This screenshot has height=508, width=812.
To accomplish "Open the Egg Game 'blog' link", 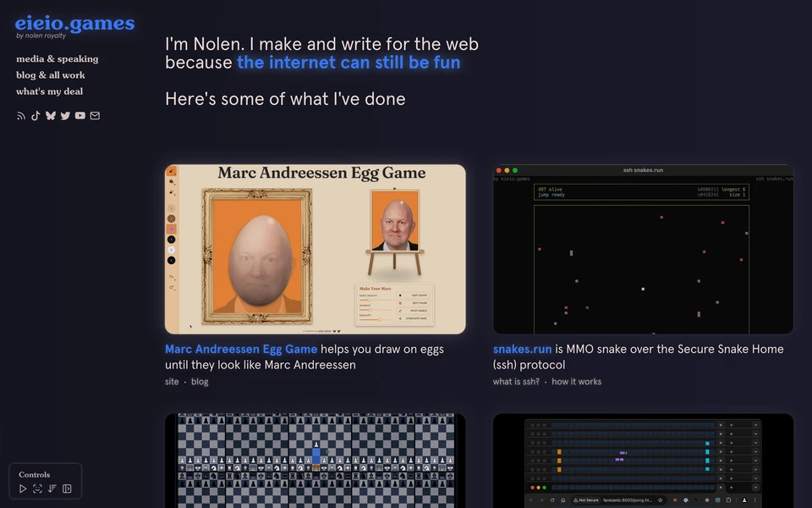I will [x=200, y=382].
